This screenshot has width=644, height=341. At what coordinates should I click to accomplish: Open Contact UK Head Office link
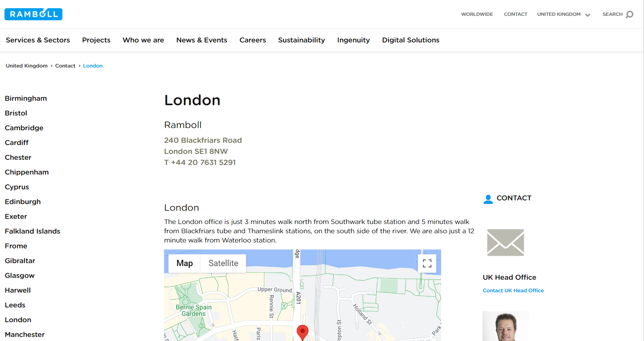coord(513,290)
